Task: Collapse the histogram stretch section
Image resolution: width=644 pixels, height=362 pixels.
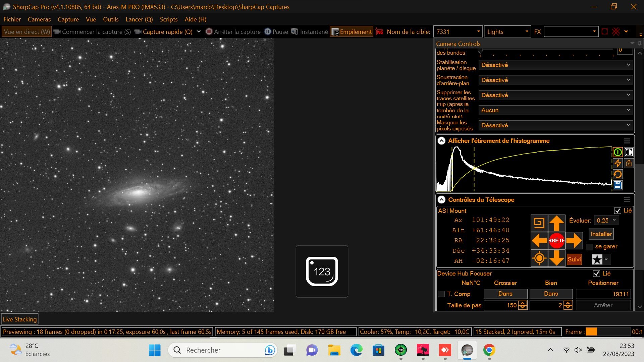Action: pyautogui.click(x=441, y=141)
